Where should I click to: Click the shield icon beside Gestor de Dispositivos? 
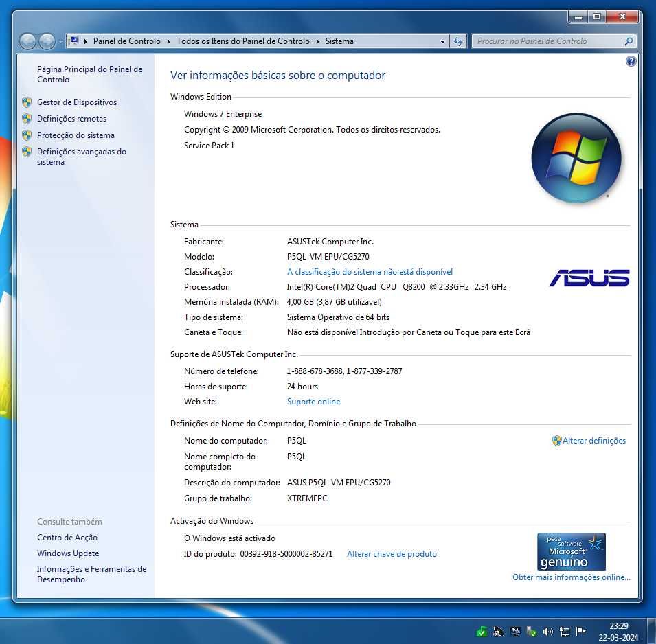[27, 102]
